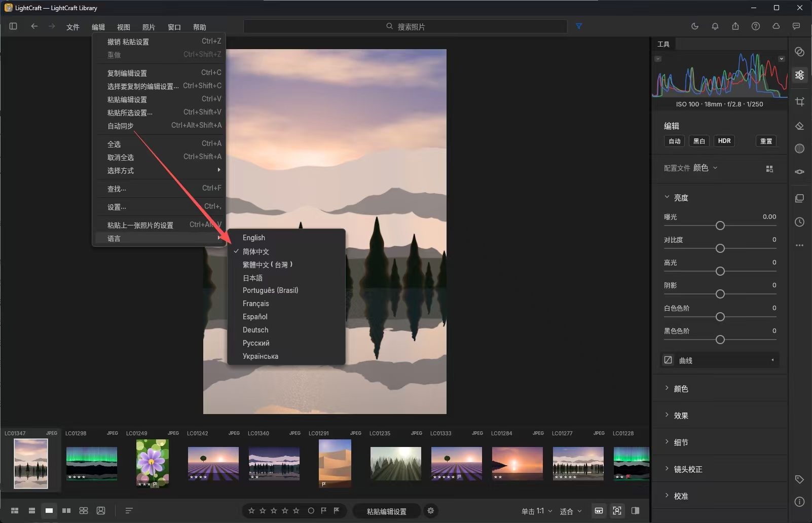Open the edit History clock icon
Screen dimensions: 812x523
800,222
